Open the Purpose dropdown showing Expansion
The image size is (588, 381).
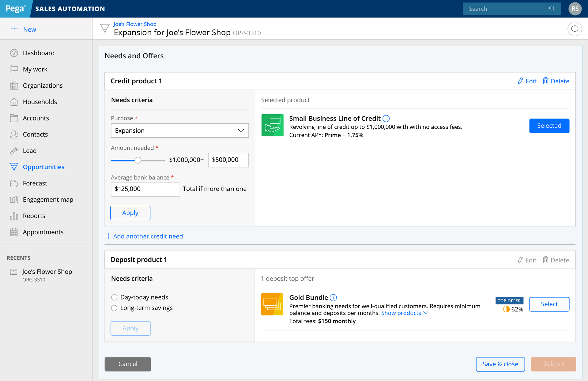coord(180,131)
